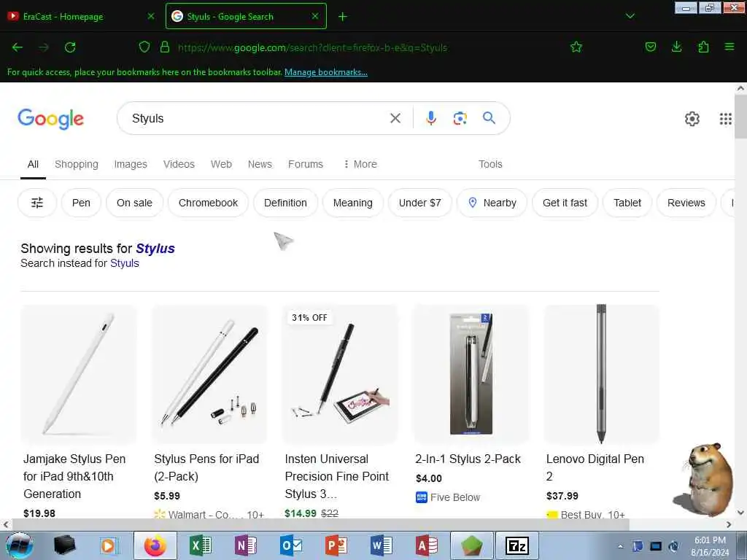Screen dimensions: 747x560
Task: Search by image with the Google Lens icon
Action: [x=460, y=118]
